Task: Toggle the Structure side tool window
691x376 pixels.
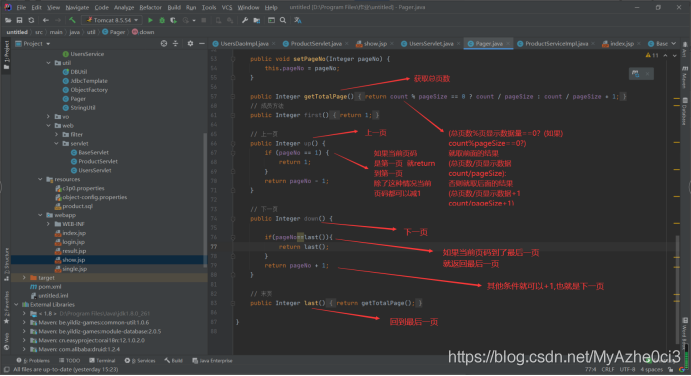Action: (6, 264)
